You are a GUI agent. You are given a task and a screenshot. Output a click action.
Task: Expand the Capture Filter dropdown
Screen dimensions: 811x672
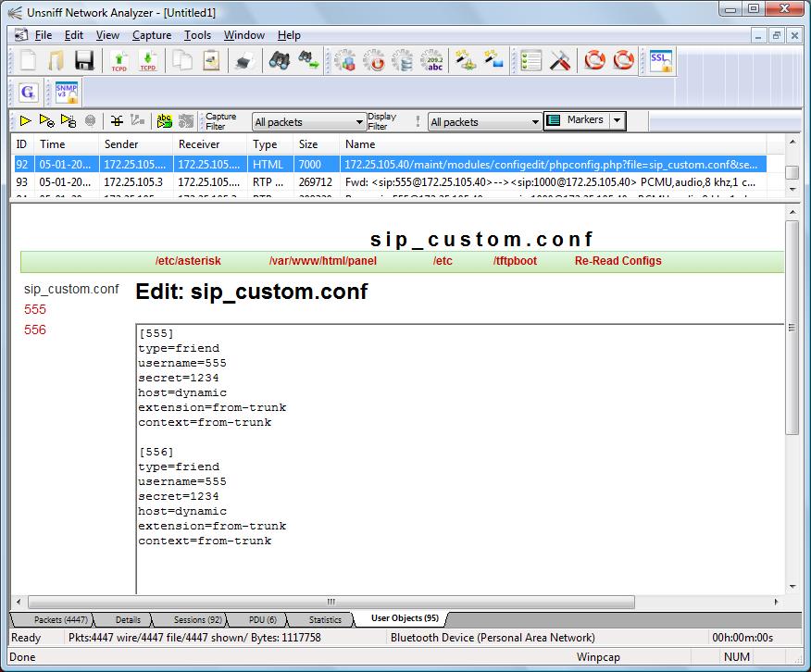(360, 122)
